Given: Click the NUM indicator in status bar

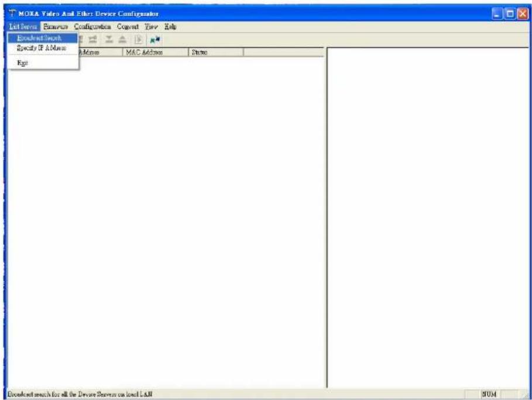Looking at the screenshot, I should coord(489,394).
